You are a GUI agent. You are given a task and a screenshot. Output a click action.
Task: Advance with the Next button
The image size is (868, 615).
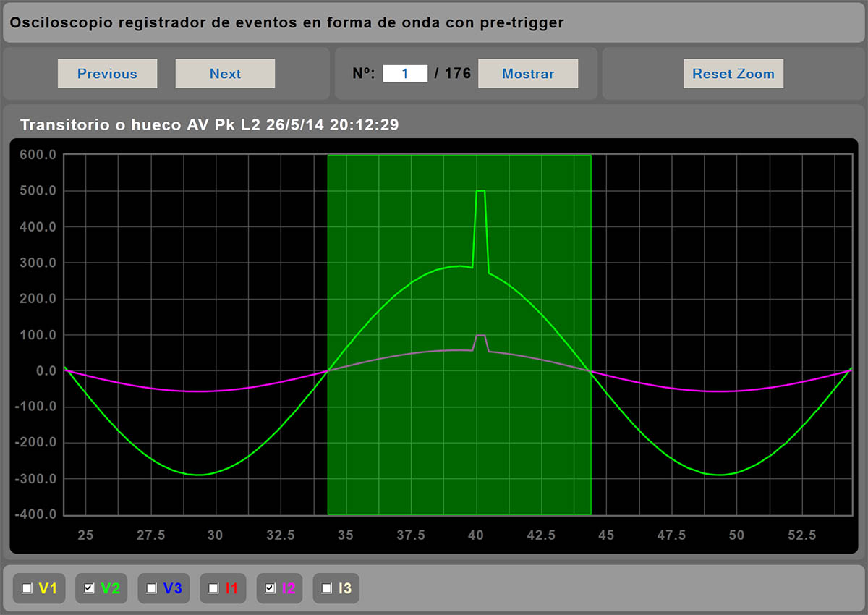coord(225,74)
